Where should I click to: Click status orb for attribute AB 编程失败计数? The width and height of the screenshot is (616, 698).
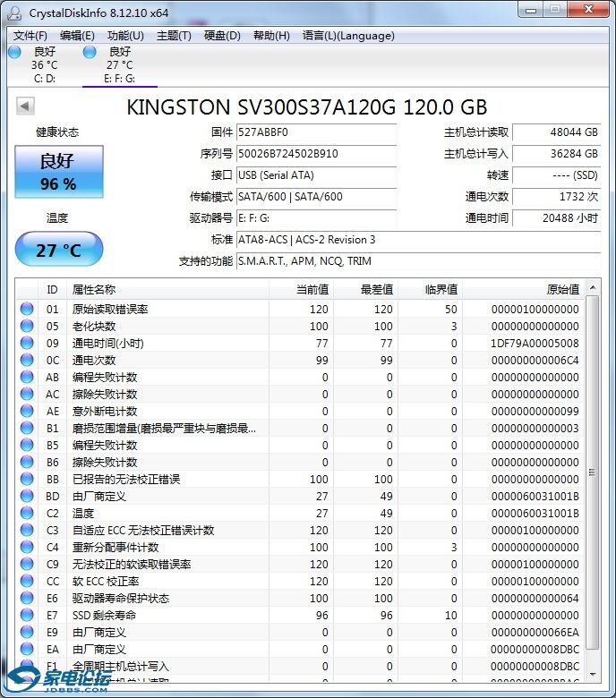[27, 377]
